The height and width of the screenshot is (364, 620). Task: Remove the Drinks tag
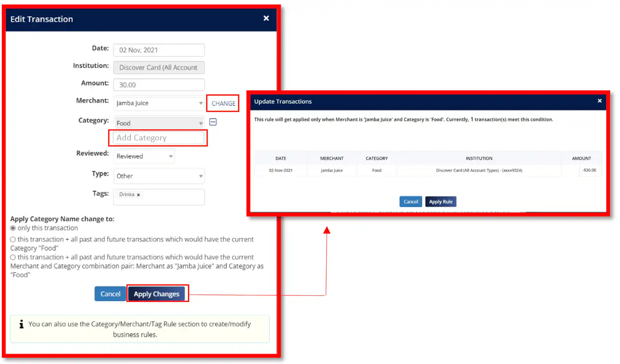(138, 195)
